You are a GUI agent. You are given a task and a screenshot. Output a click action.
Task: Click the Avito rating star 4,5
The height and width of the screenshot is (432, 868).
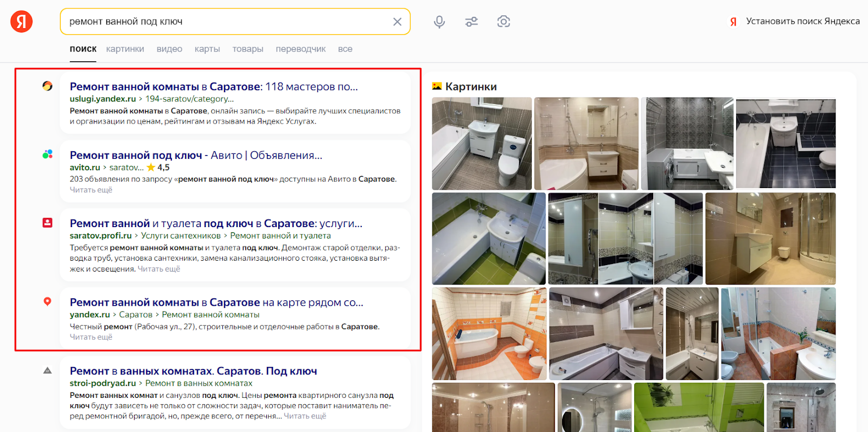coord(158,167)
